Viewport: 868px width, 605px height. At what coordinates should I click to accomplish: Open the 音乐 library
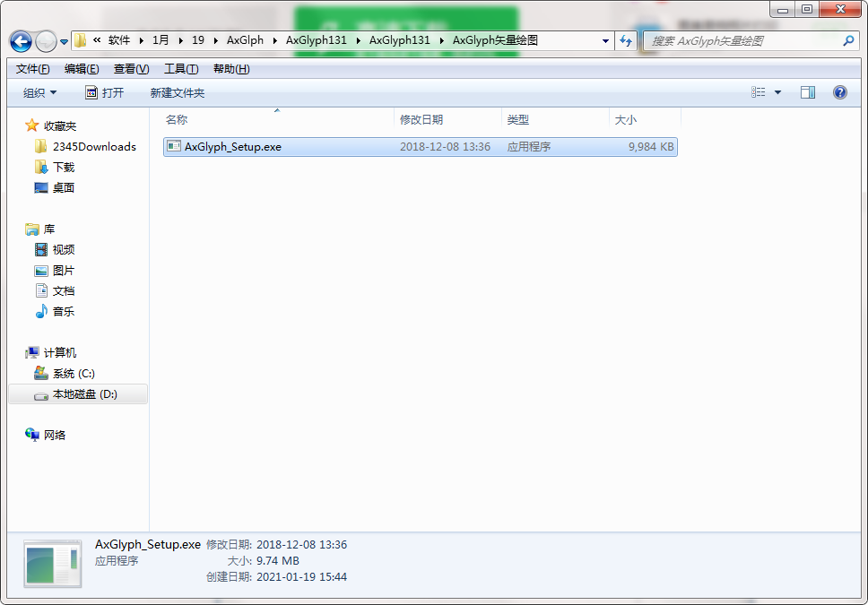point(64,311)
